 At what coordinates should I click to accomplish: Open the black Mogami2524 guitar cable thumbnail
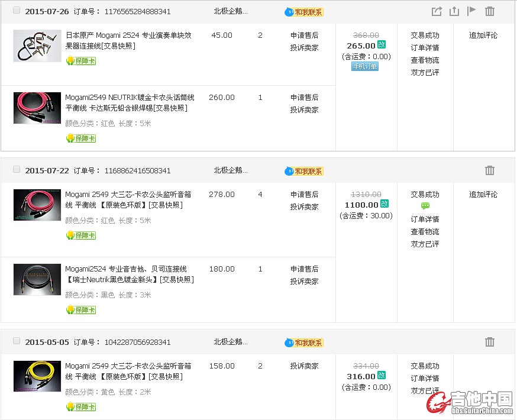coord(37,279)
